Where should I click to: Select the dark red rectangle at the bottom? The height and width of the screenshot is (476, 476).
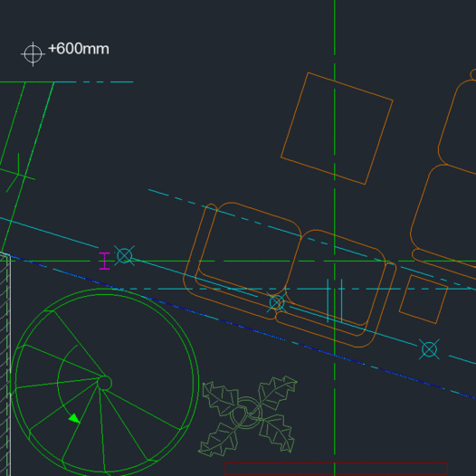coord(337,469)
